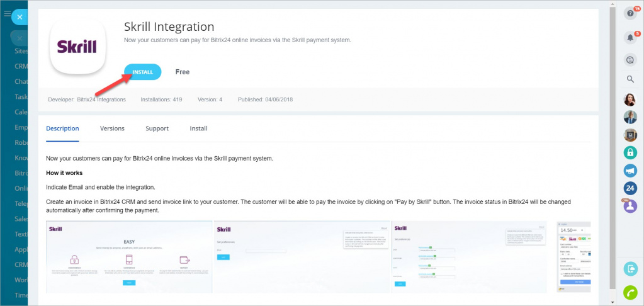The width and height of the screenshot is (644, 306).
Task: Open the blue megaphone announcements icon
Action: click(630, 171)
